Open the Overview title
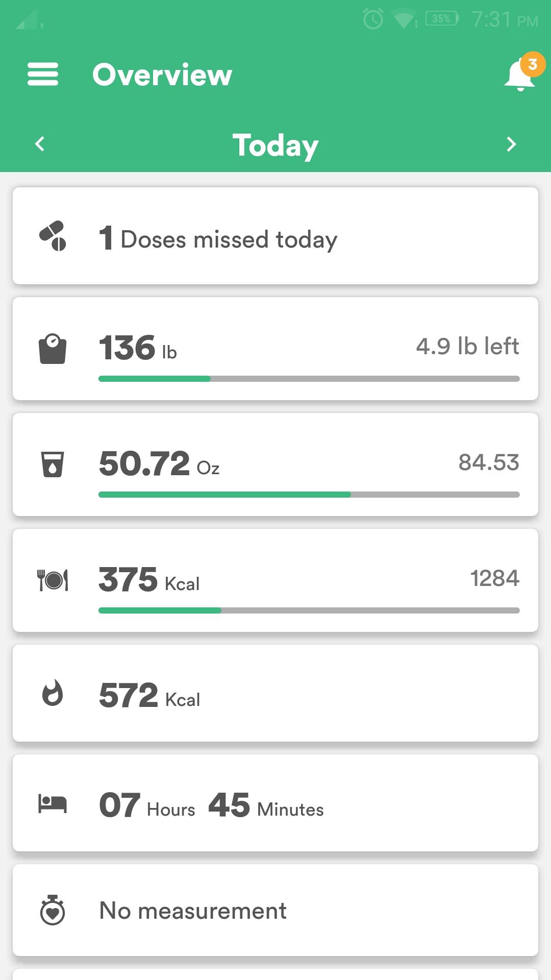 click(162, 75)
